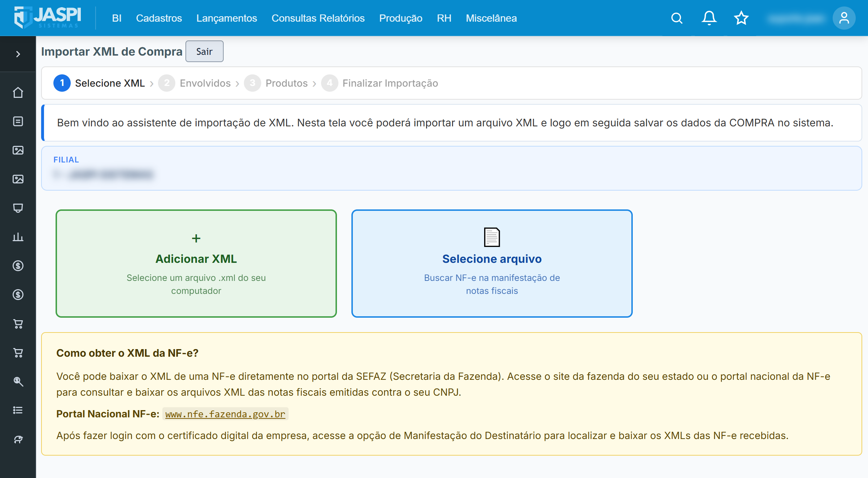Image resolution: width=868 pixels, height=478 pixels.
Task: Open the home icon in the sidebar
Action: pyautogui.click(x=18, y=92)
